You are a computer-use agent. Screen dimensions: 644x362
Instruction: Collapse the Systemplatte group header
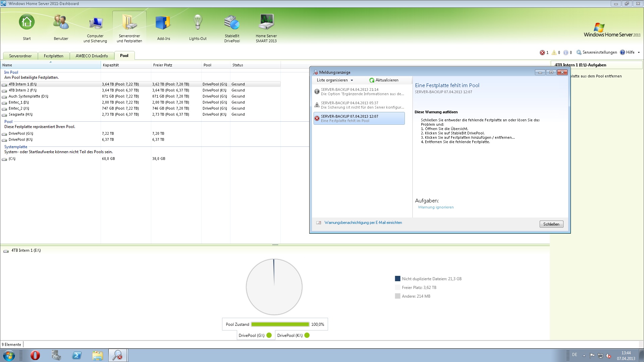(x=16, y=147)
